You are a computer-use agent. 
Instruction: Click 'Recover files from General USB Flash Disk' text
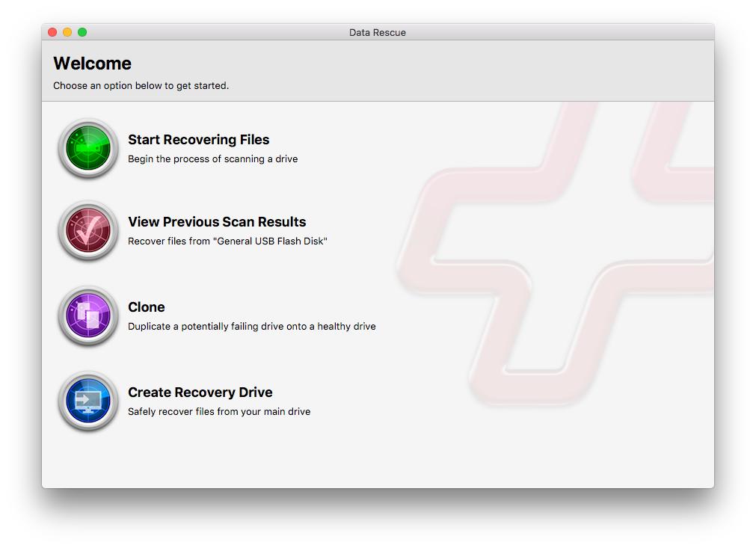click(x=229, y=241)
